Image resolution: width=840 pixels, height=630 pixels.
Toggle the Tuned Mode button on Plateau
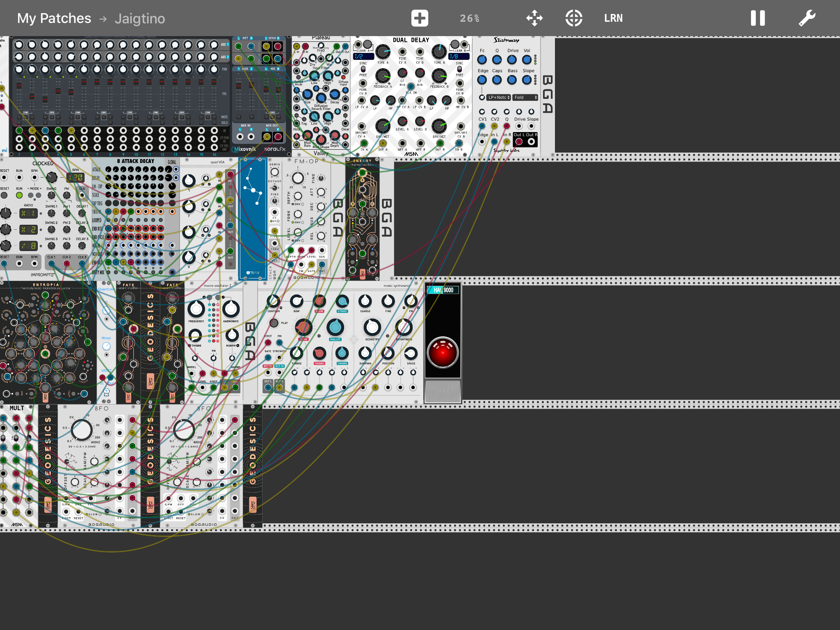pyautogui.click(x=298, y=77)
